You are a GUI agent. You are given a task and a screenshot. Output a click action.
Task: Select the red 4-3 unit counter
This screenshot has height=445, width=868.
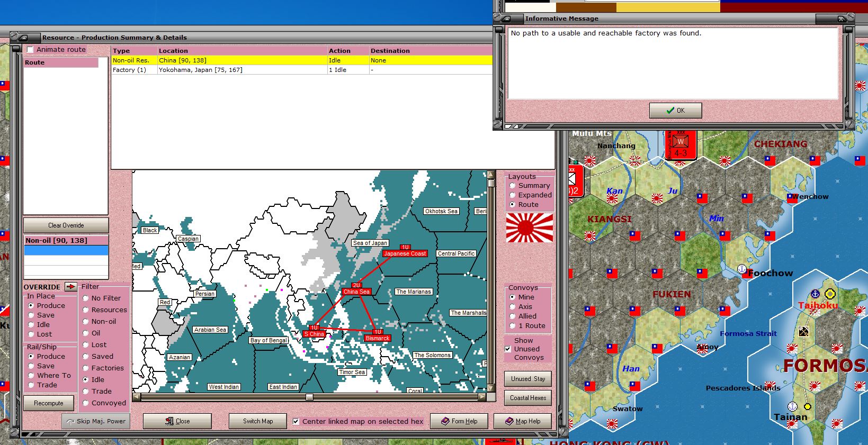681,145
